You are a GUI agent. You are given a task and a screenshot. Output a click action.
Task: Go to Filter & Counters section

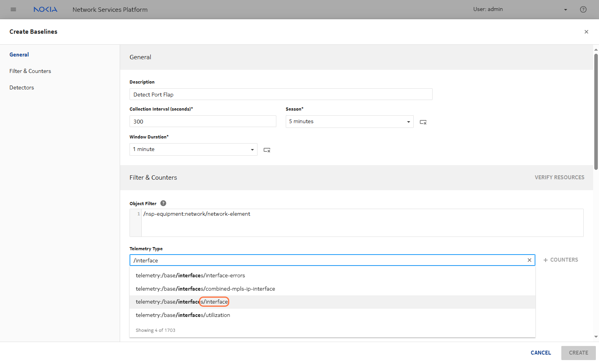[x=30, y=71]
